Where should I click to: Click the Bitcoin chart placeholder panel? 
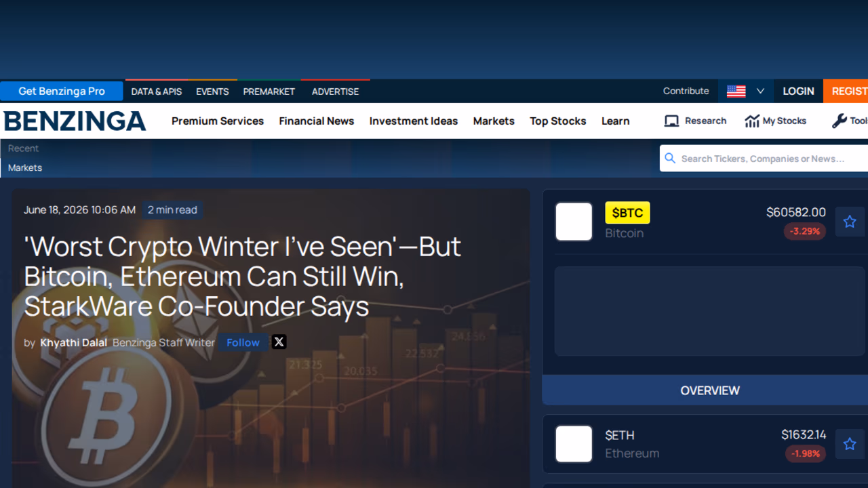tap(710, 311)
